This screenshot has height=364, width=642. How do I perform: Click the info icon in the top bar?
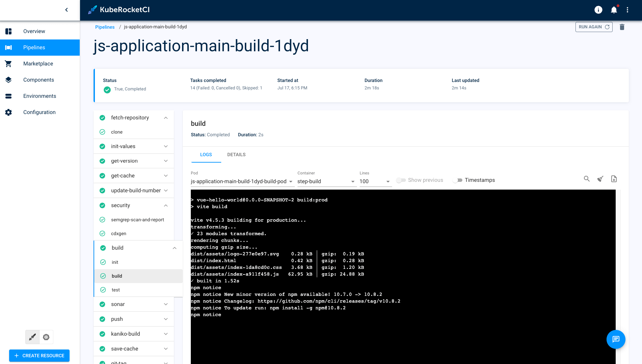pyautogui.click(x=598, y=10)
